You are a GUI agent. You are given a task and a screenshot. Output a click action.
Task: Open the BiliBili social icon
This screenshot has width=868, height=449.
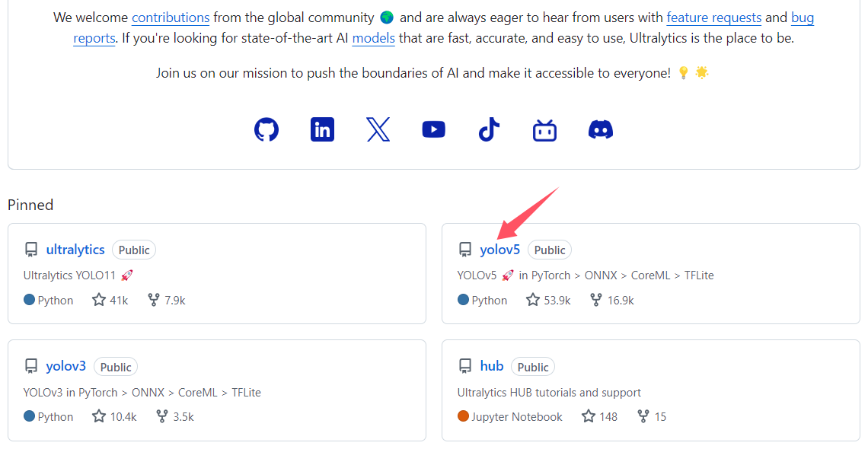click(544, 130)
